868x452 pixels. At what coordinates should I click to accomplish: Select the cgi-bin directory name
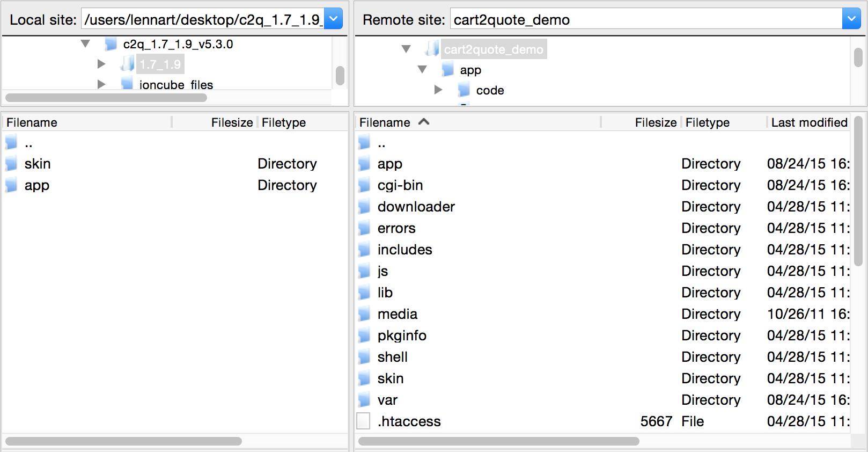point(400,186)
